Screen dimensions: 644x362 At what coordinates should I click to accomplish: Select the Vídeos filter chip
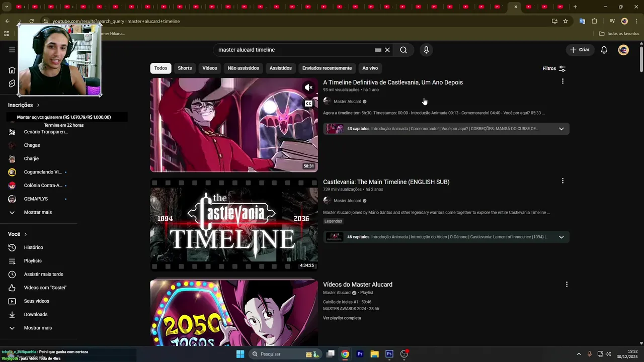tap(210, 68)
